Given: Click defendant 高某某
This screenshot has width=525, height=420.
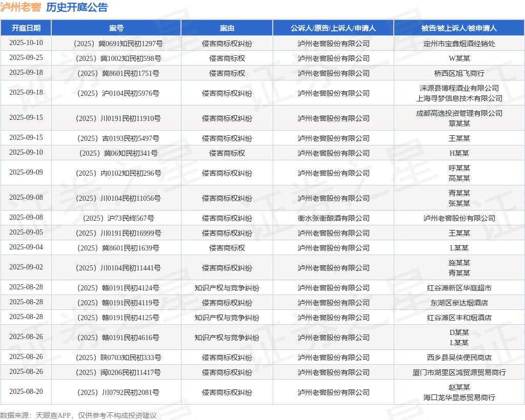Looking at the screenshot, I should [459, 178].
